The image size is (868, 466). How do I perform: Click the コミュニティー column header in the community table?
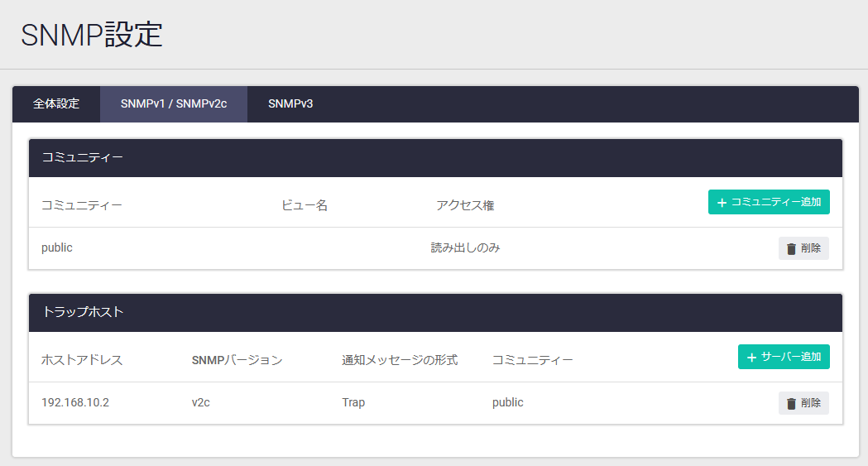[82, 205]
